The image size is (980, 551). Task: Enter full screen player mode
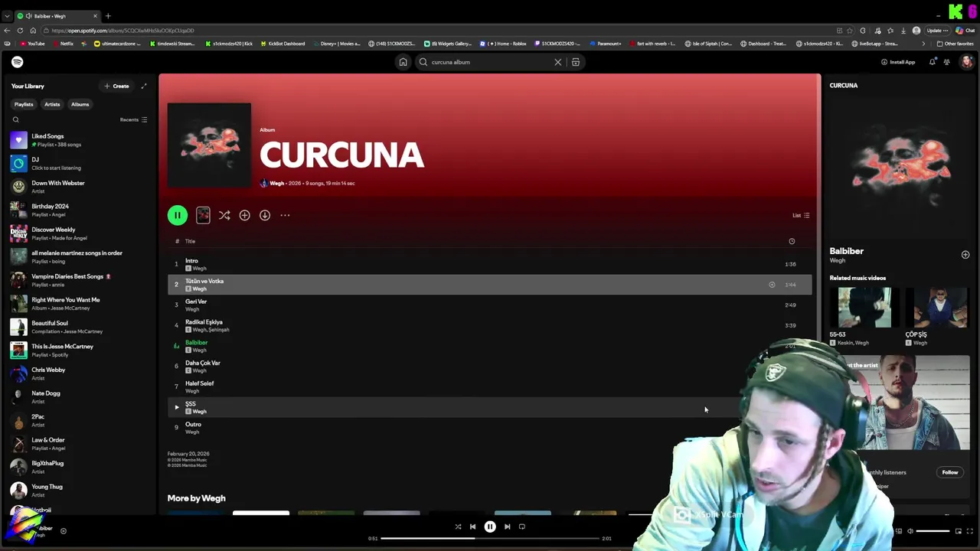(970, 531)
